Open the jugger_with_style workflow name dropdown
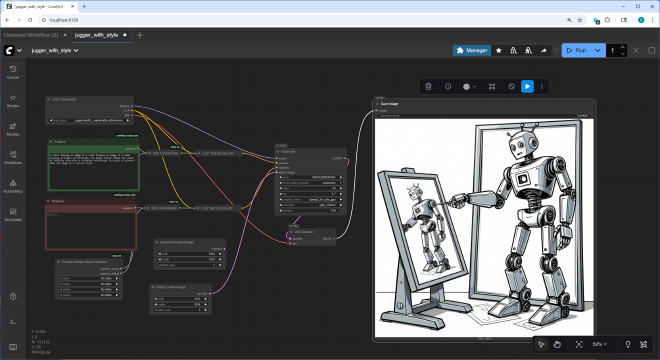660x360 pixels. 55,51
